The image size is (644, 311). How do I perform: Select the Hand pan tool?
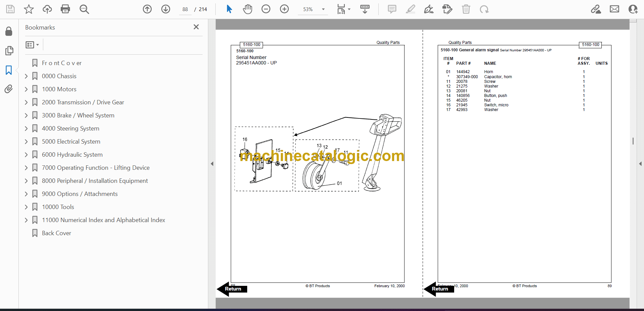248,9
